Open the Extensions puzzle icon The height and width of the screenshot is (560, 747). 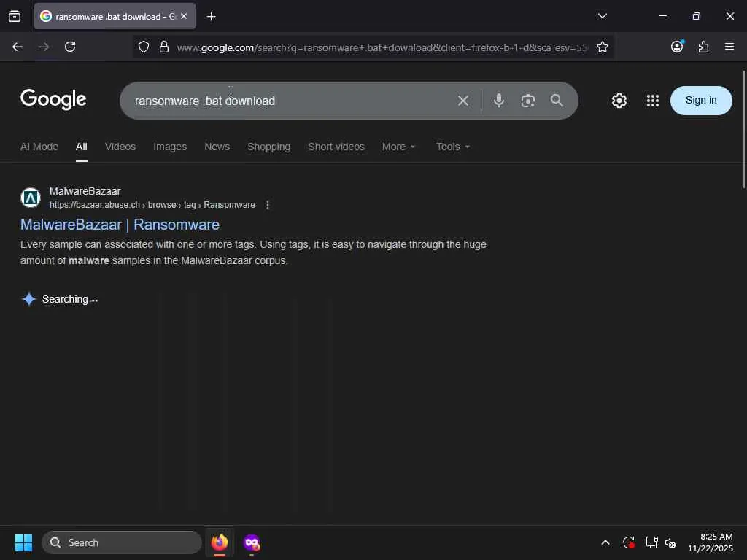tap(703, 47)
